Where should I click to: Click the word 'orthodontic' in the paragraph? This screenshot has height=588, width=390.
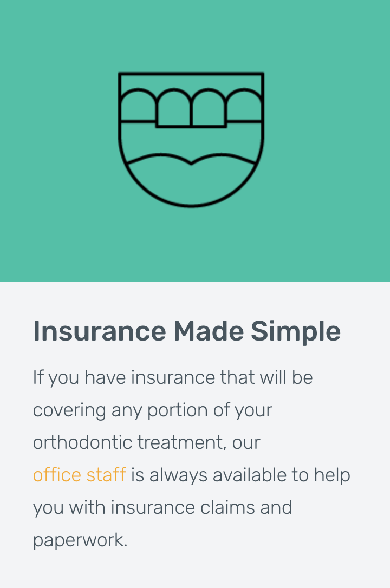[x=82, y=442]
